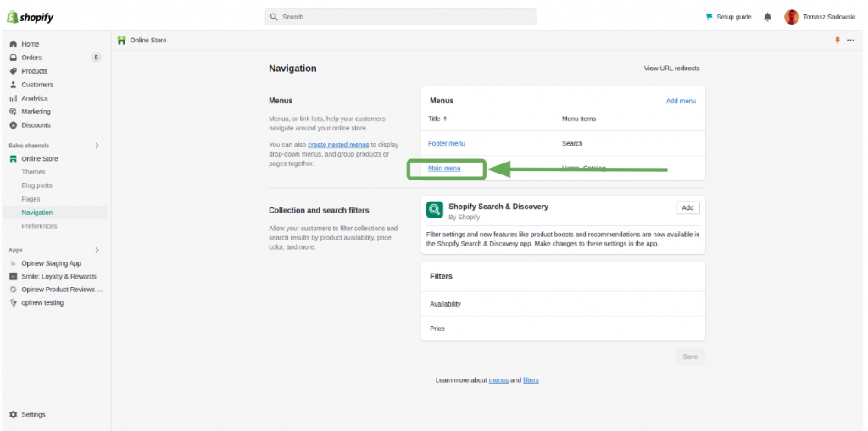This screenshot has width=868, height=431.
Task: Click the Customers sidebar label
Action: (x=37, y=85)
